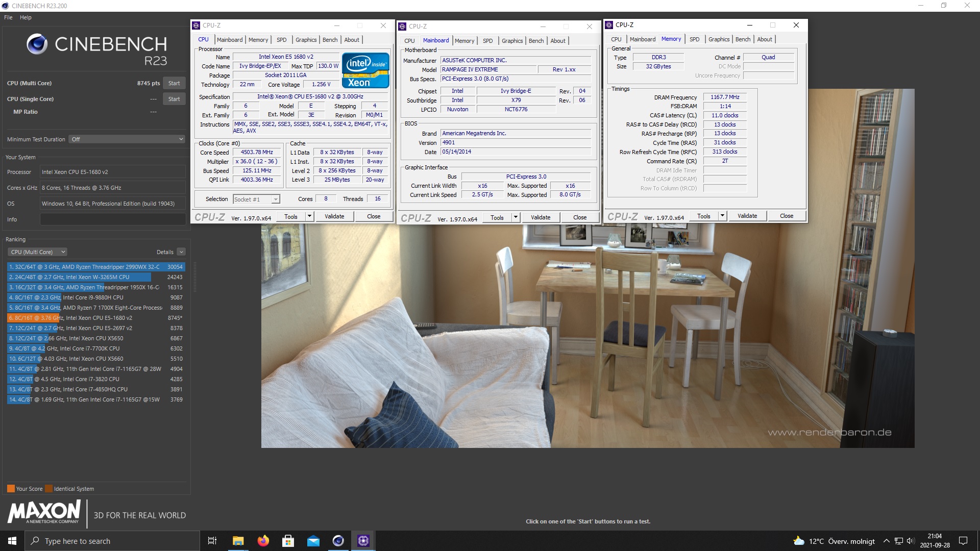Viewport: 980px width, 551px height.
Task: Open the Cinebench Help menu
Action: pyautogui.click(x=26, y=17)
